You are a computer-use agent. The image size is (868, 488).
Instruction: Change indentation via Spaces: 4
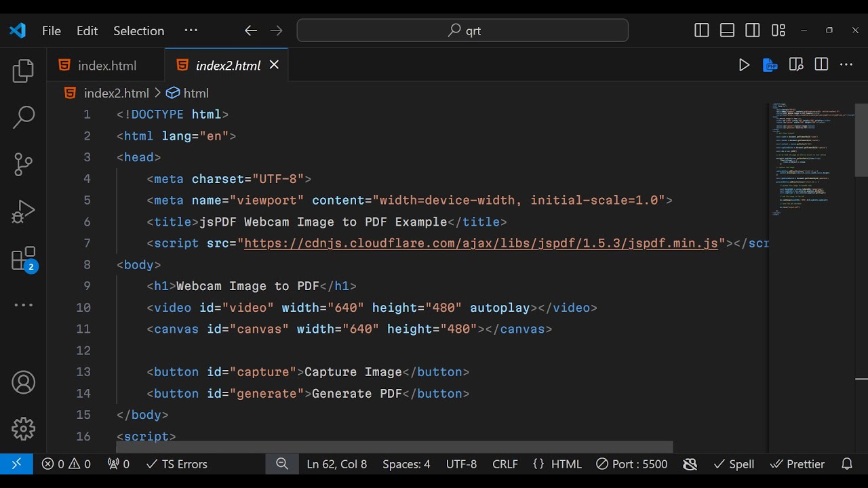406,464
